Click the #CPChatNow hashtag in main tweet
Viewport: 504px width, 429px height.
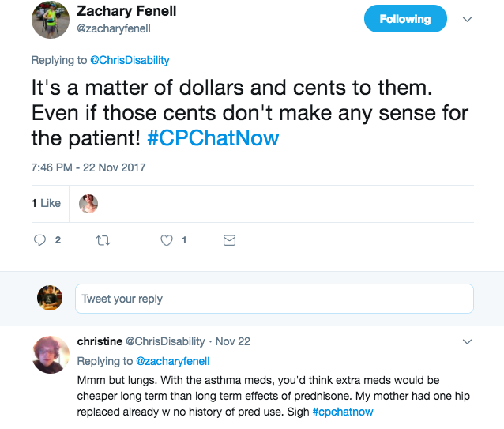[x=213, y=138]
